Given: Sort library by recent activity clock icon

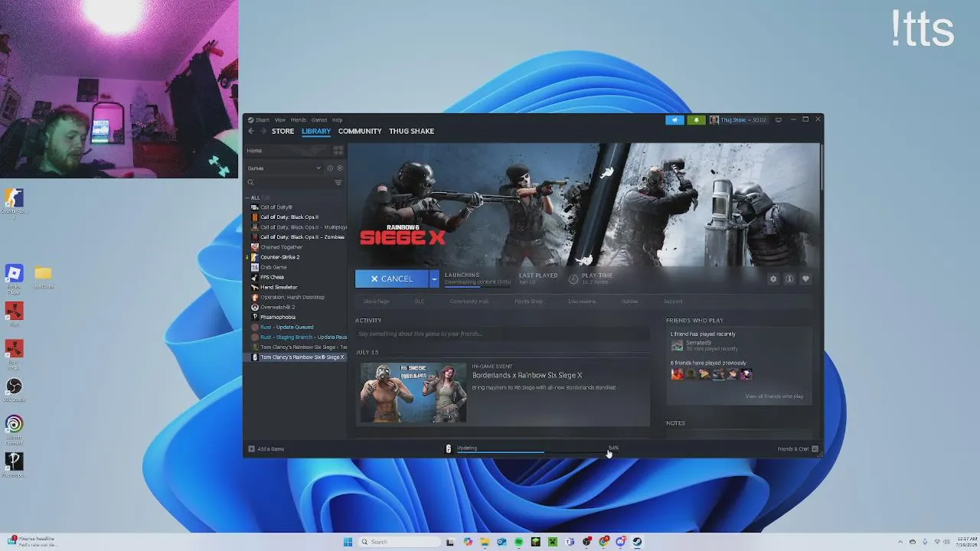Looking at the screenshot, I should 330,168.
